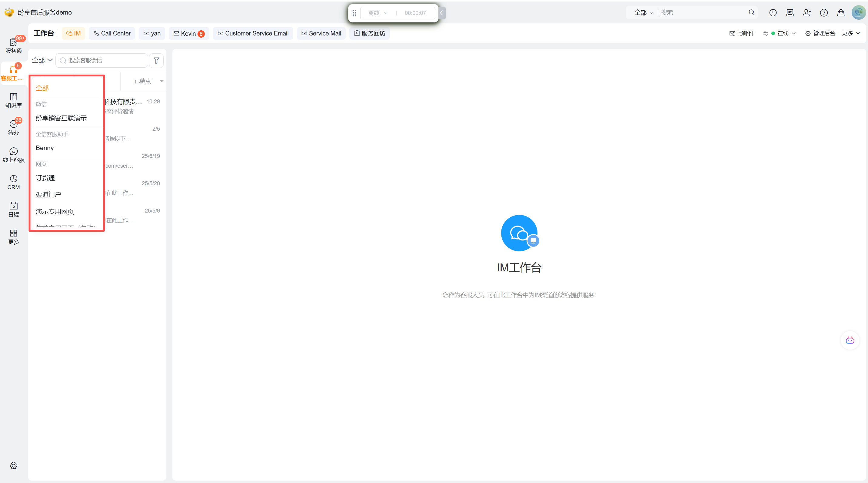Open the CRM sidebar icon

pyautogui.click(x=13, y=182)
